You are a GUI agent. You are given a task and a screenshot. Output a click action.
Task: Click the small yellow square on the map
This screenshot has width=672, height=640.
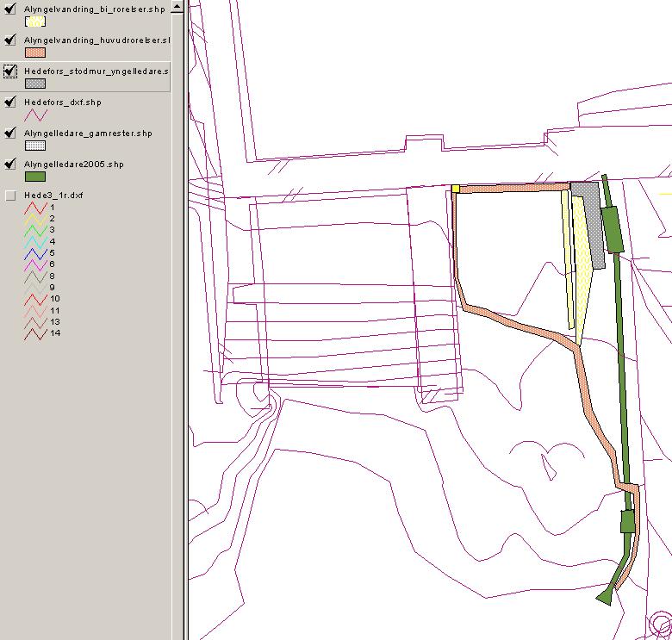456,189
